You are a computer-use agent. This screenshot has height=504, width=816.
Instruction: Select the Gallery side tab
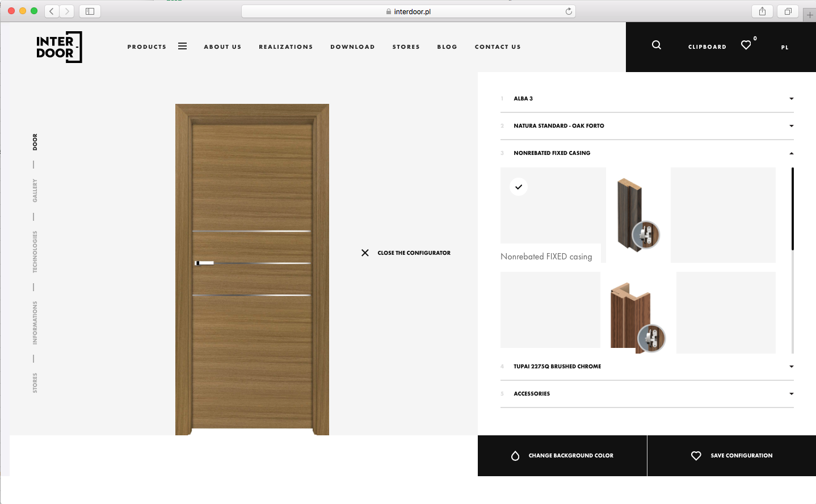(35, 191)
